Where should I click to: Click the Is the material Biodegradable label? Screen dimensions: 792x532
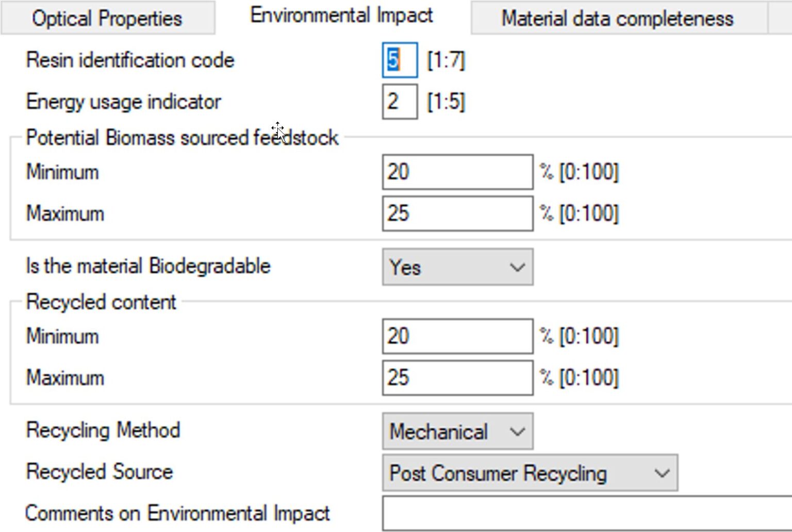(147, 266)
